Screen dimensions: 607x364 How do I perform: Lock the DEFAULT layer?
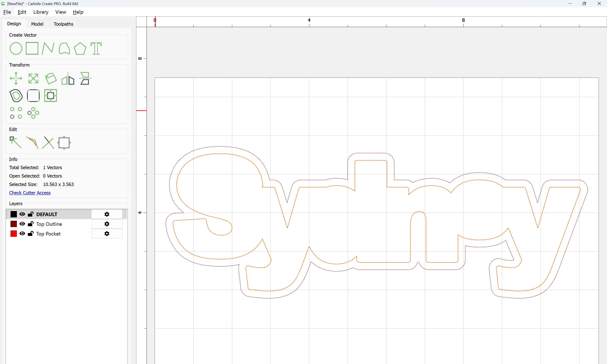31,214
